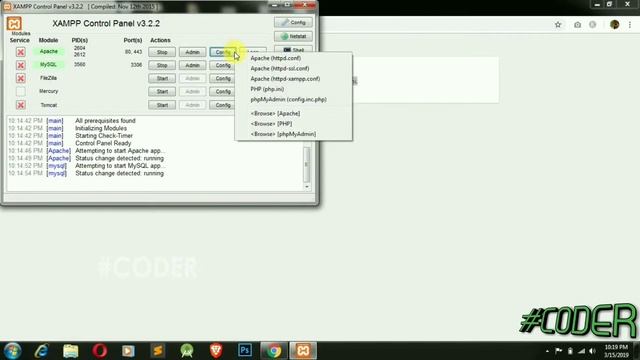Screen dimensions: 640x360
Task: Click log line 'Attempting to start MySQL app...'
Action: pyautogui.click(x=120, y=166)
